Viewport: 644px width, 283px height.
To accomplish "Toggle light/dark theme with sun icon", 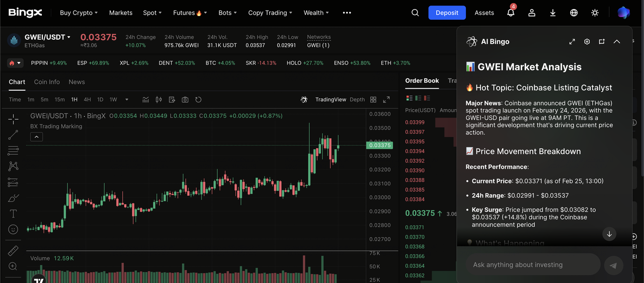I will point(595,13).
